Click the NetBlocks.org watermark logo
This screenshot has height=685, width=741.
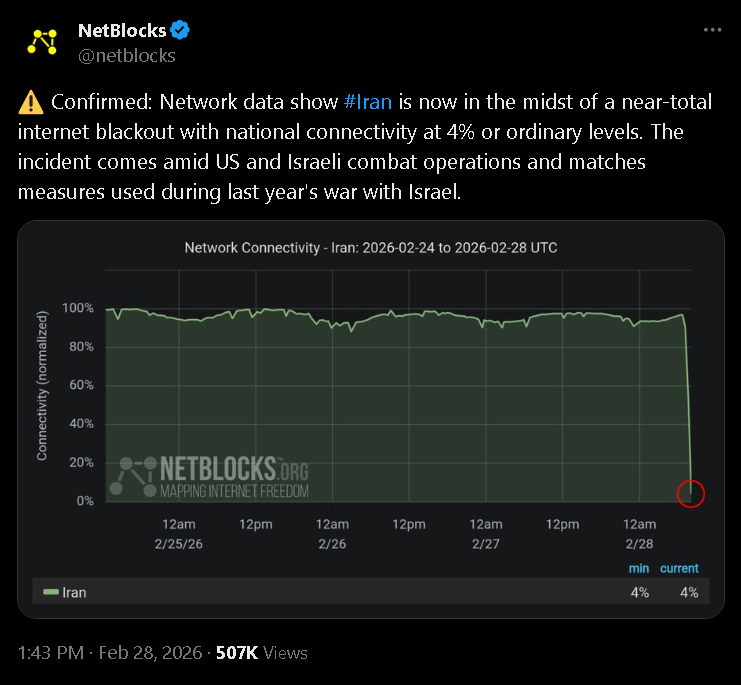pos(210,478)
